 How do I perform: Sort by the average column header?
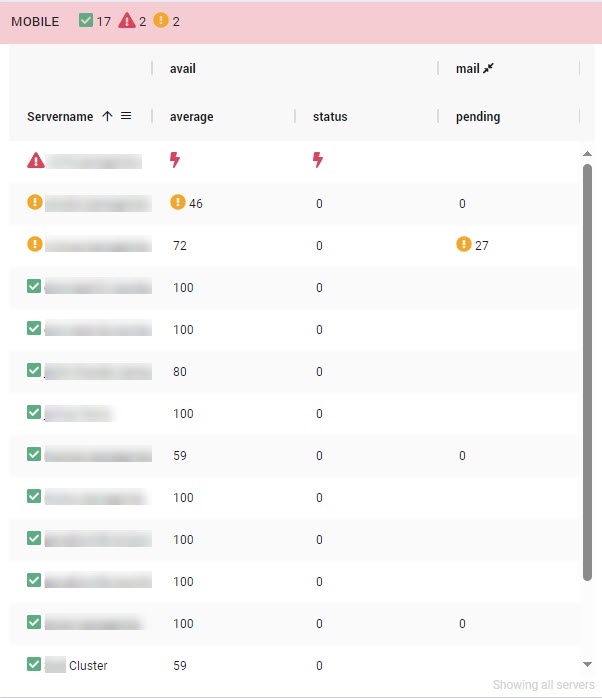pyautogui.click(x=191, y=117)
